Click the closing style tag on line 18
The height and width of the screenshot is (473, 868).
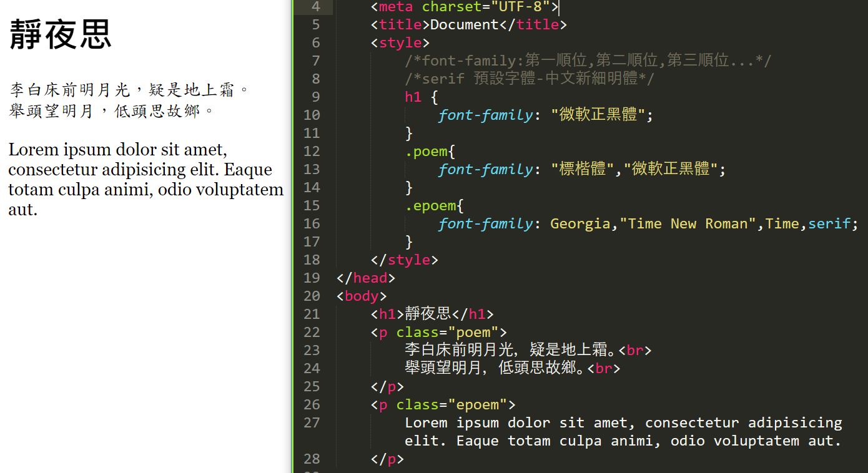405,260
